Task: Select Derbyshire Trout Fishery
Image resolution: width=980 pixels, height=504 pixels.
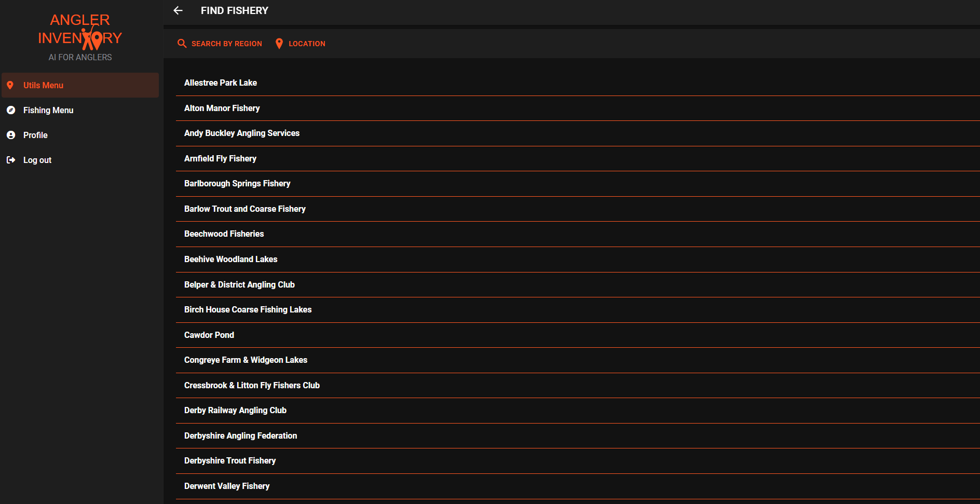Action: 230,460
